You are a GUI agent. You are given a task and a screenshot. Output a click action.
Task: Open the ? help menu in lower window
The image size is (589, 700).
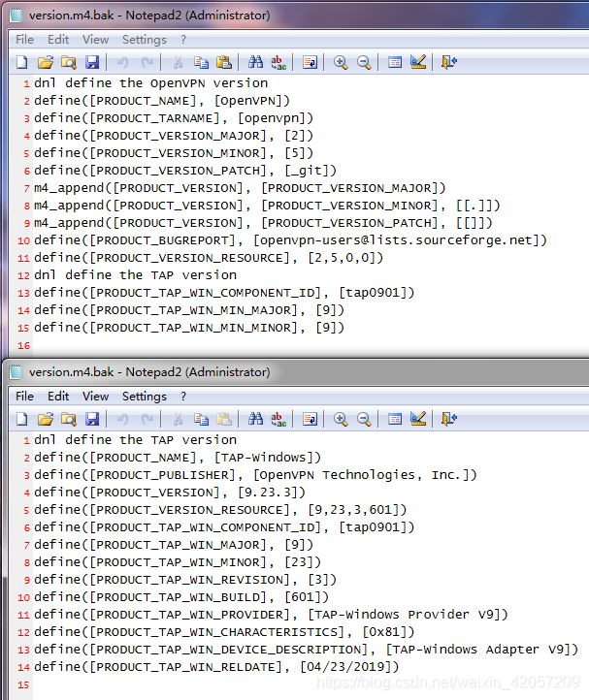tap(183, 397)
